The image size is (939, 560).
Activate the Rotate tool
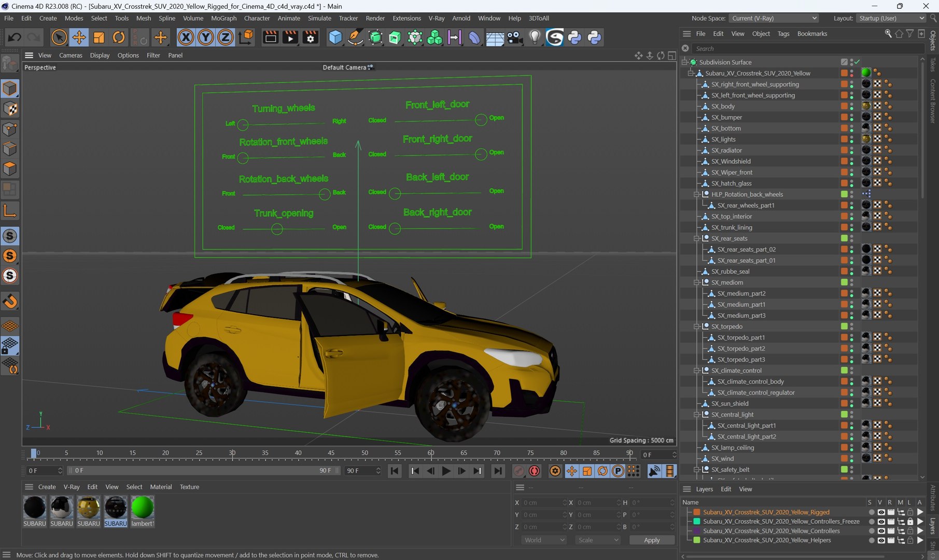click(x=119, y=37)
